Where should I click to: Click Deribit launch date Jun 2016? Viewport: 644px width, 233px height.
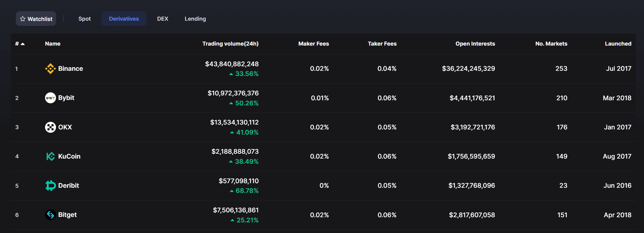[618, 186]
